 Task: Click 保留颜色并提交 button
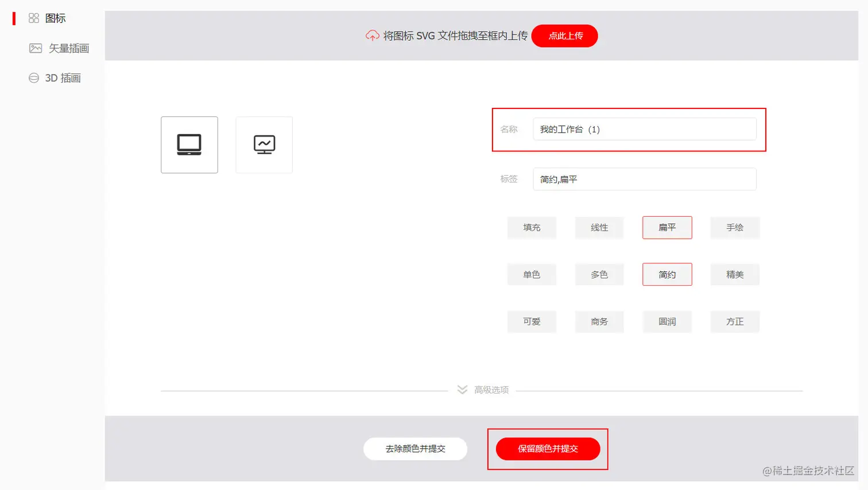(548, 449)
